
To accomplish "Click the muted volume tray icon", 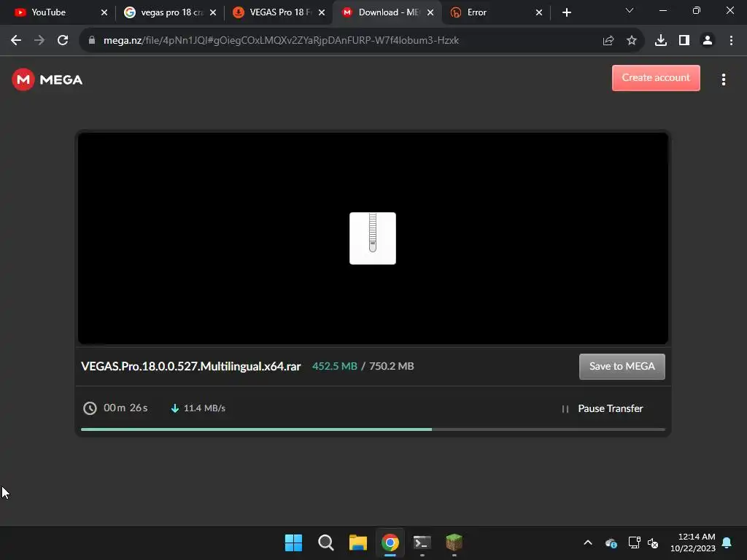I will pos(653,542).
